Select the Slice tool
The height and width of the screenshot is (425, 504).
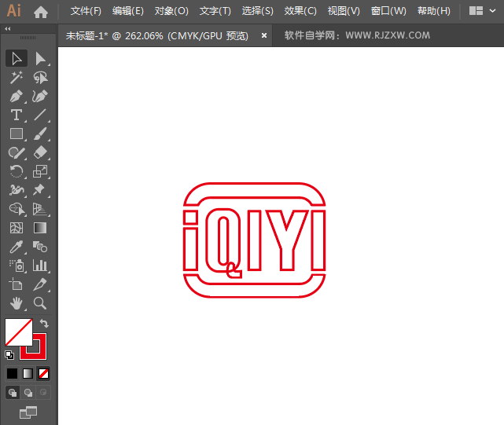tap(41, 284)
